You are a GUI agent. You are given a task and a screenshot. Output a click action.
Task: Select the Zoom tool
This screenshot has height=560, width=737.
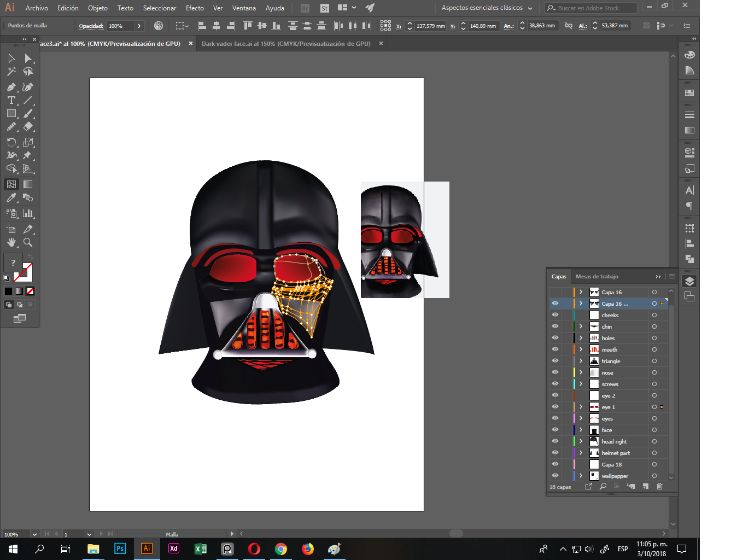click(28, 242)
